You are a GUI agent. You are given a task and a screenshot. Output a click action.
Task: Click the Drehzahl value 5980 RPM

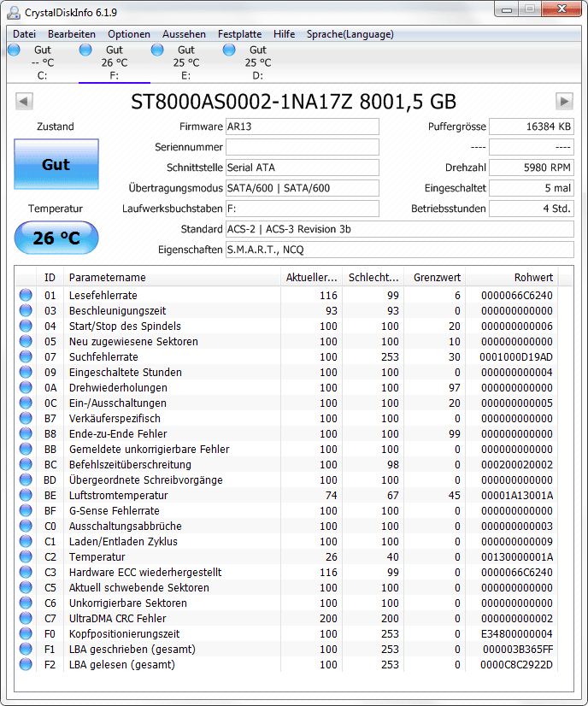point(532,168)
